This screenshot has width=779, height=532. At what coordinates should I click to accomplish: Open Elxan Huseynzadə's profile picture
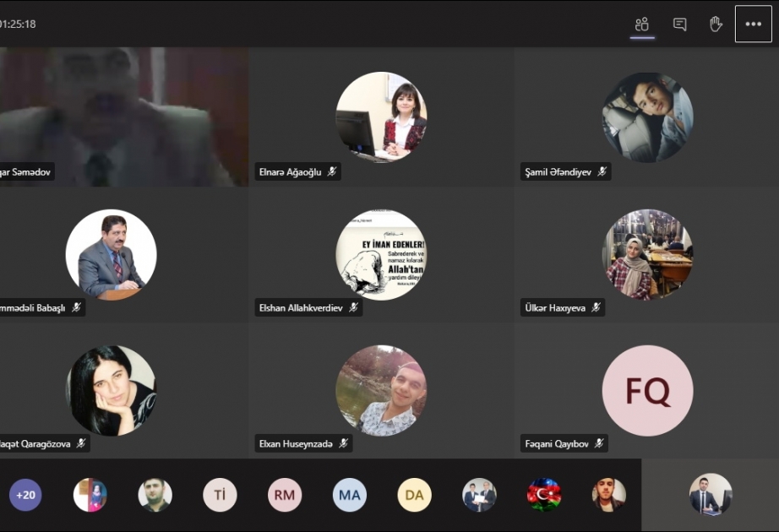[381, 390]
